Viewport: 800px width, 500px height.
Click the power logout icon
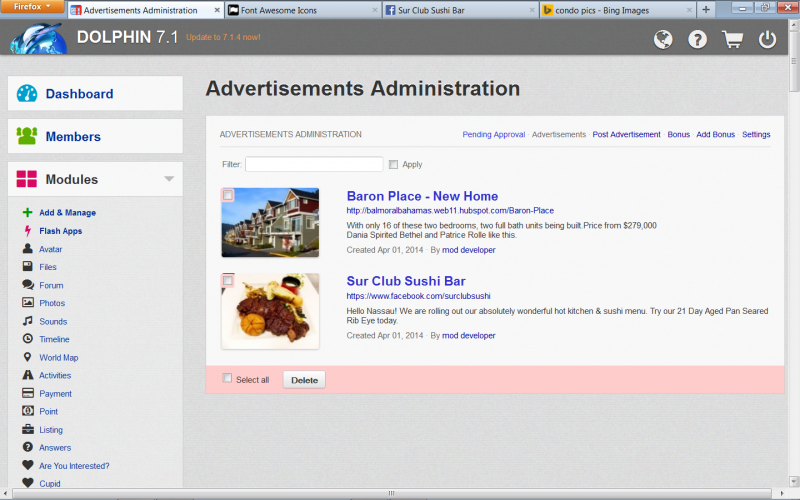[x=767, y=40]
